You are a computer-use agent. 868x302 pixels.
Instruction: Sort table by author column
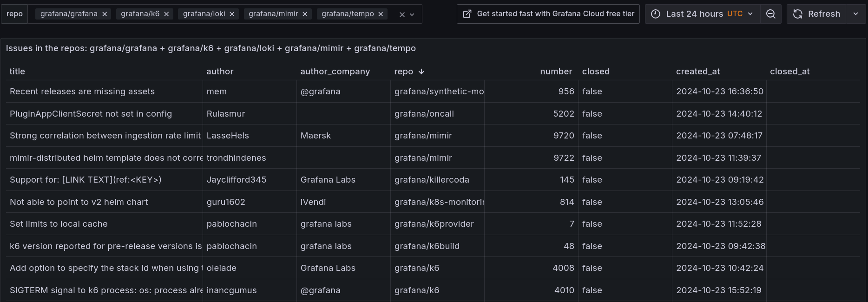tap(220, 72)
